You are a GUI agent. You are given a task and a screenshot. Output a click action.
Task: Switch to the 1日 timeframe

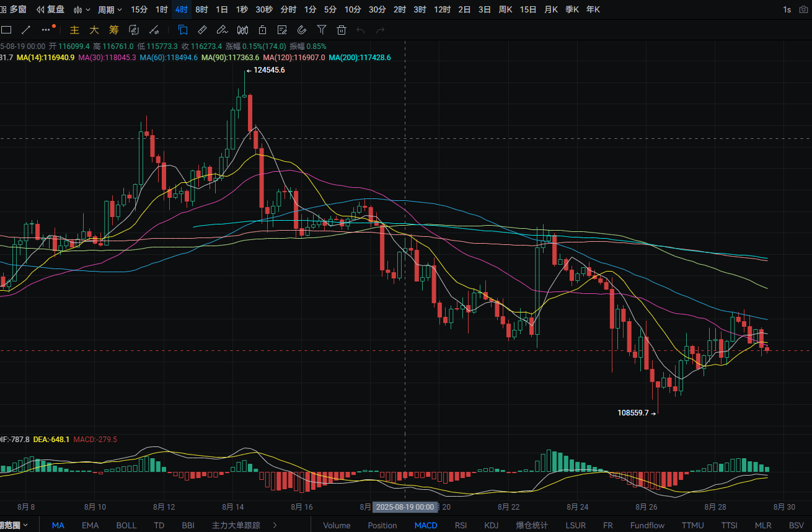click(x=221, y=9)
